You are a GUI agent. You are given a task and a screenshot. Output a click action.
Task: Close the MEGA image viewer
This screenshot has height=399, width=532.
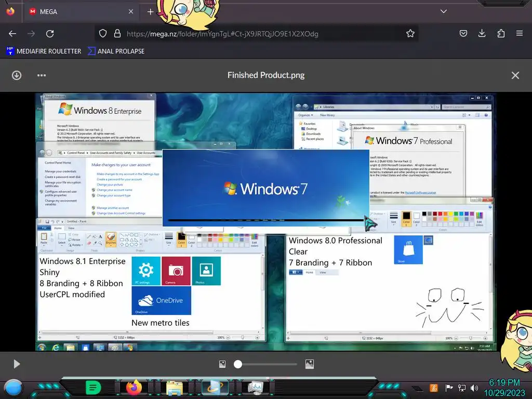[515, 75]
